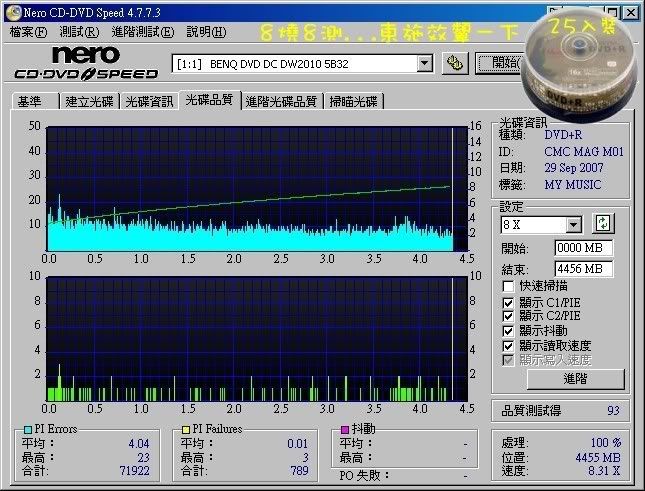Open the BENQ DVD drive selection dropdown
645x491 pixels.
coord(424,64)
